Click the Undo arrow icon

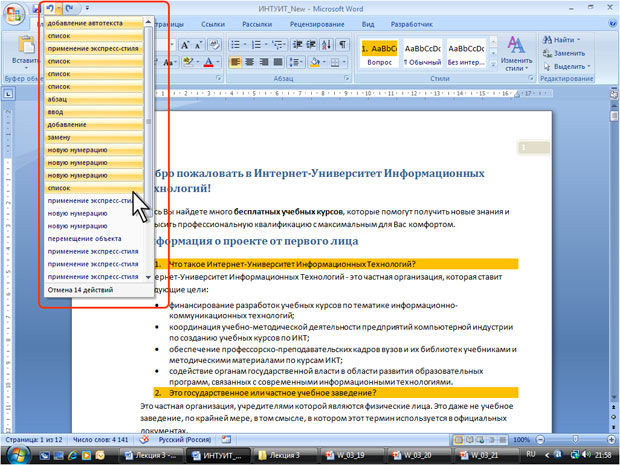click(49, 8)
